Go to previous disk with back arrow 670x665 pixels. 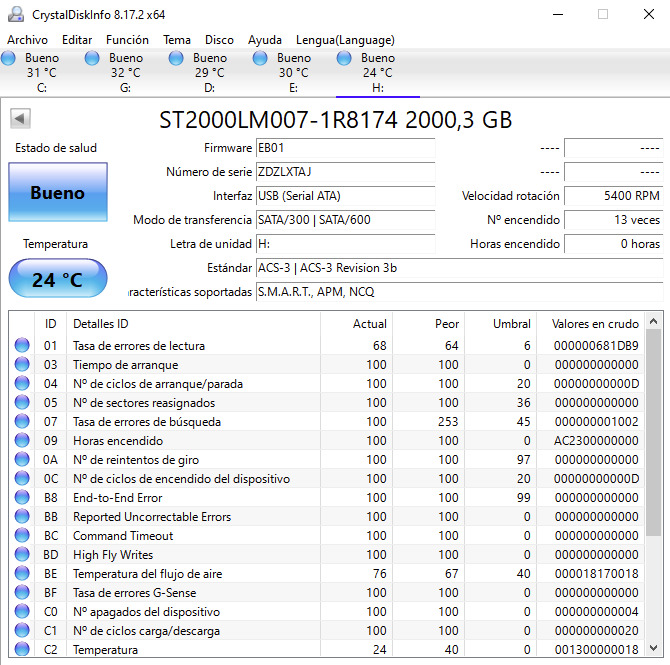[20, 118]
